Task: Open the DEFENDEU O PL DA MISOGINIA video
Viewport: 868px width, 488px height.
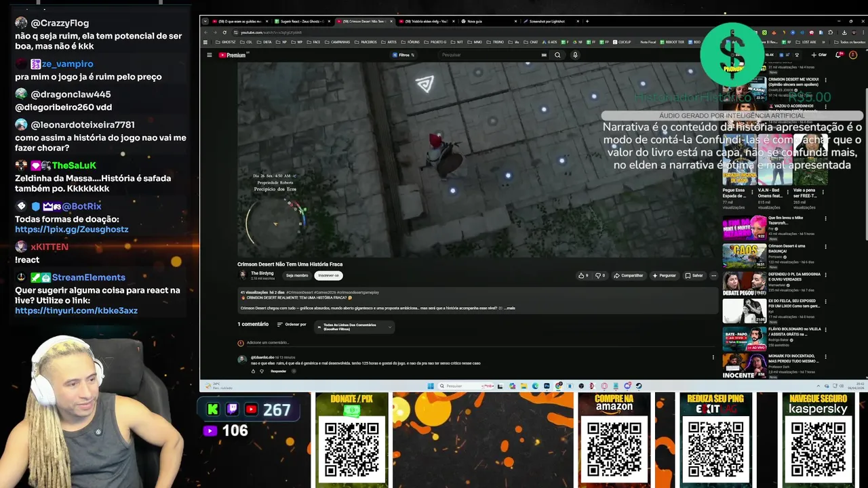Action: tap(773, 284)
